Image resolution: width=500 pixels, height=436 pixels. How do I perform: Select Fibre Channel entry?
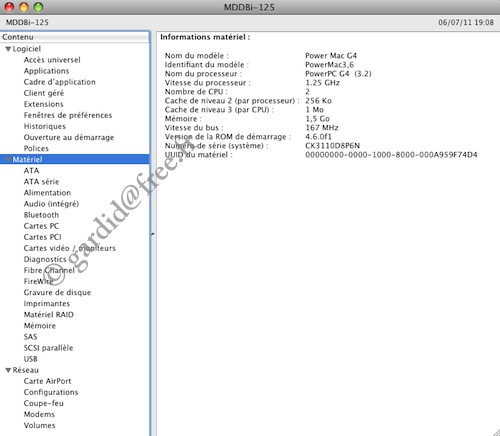point(49,270)
